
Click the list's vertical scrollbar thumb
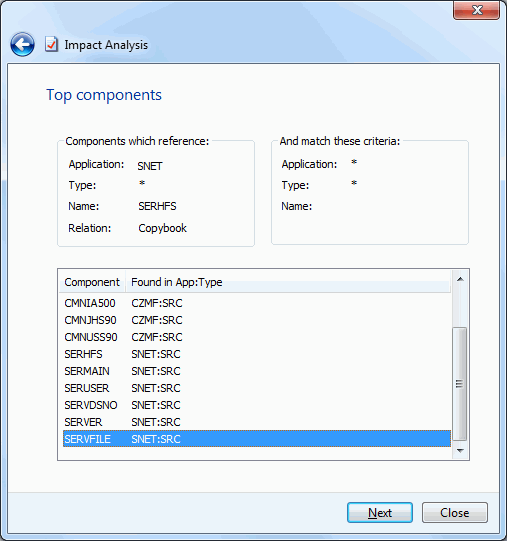click(460, 384)
